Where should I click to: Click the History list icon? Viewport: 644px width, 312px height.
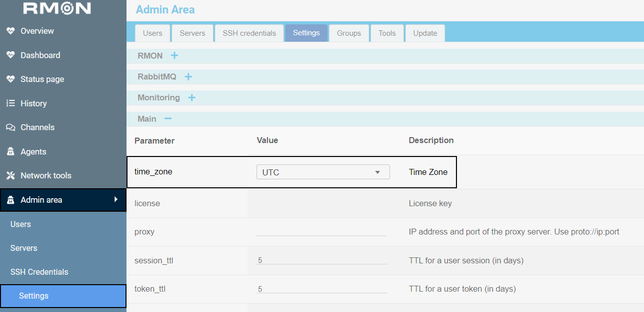tap(10, 103)
